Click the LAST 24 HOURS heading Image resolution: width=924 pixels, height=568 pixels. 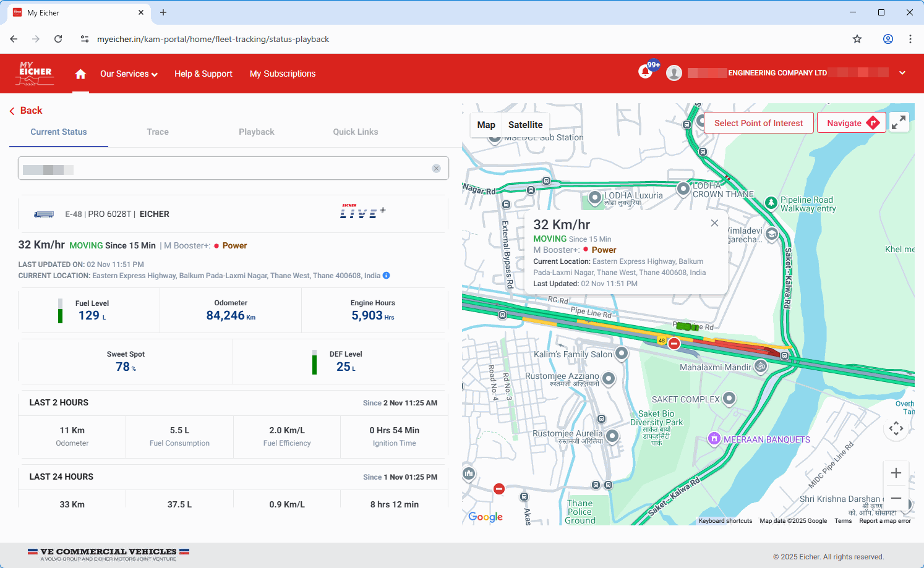61,477
